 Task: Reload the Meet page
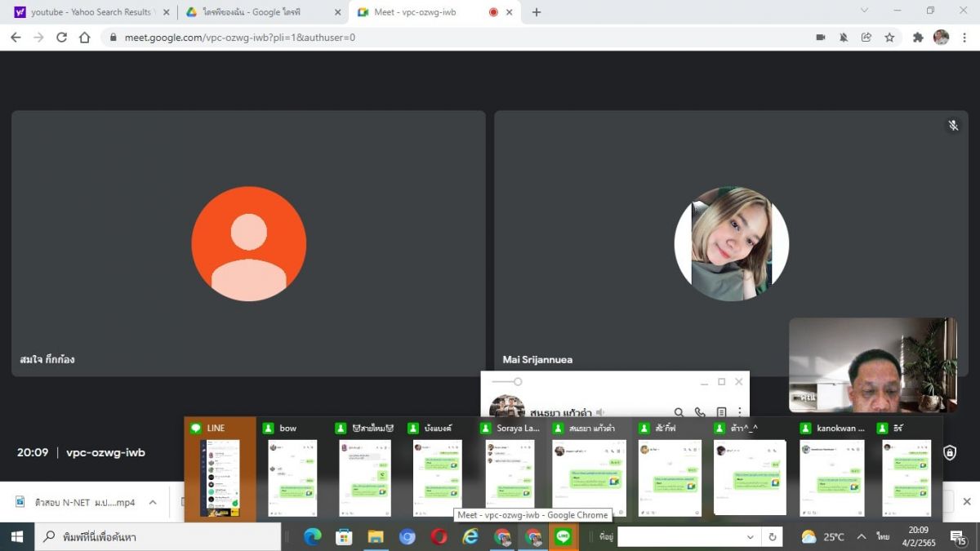pyautogui.click(x=61, y=38)
